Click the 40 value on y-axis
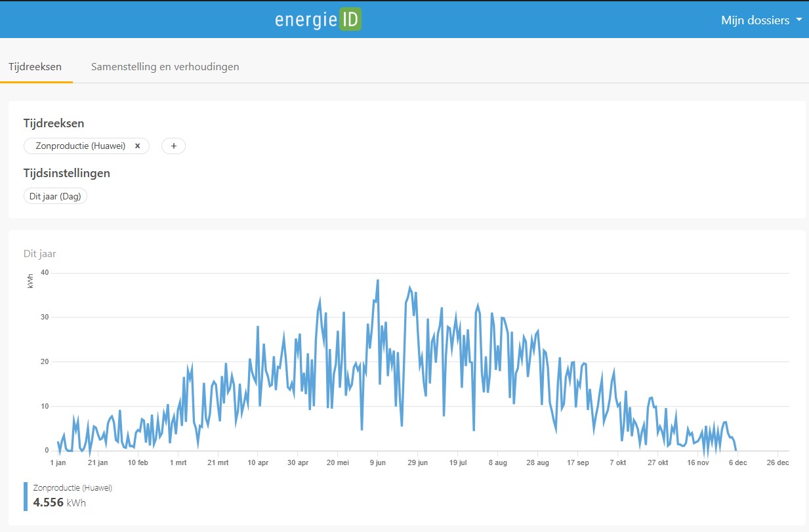This screenshot has width=809, height=532. [44, 272]
